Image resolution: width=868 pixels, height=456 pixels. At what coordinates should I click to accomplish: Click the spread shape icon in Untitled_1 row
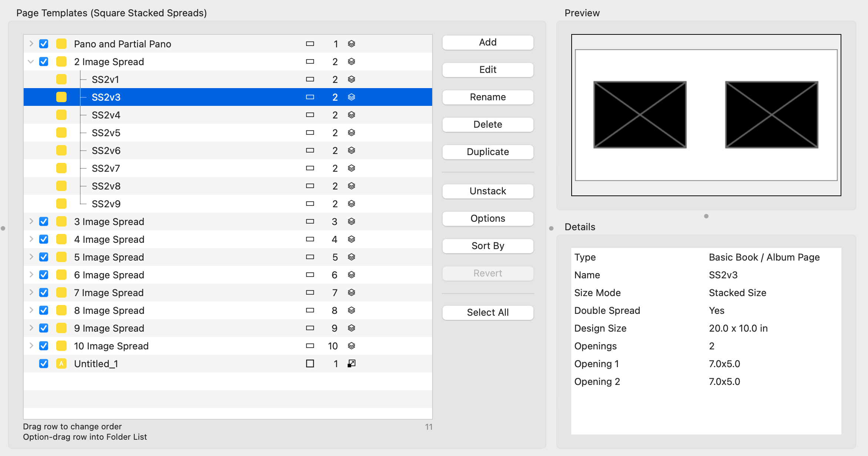point(310,363)
